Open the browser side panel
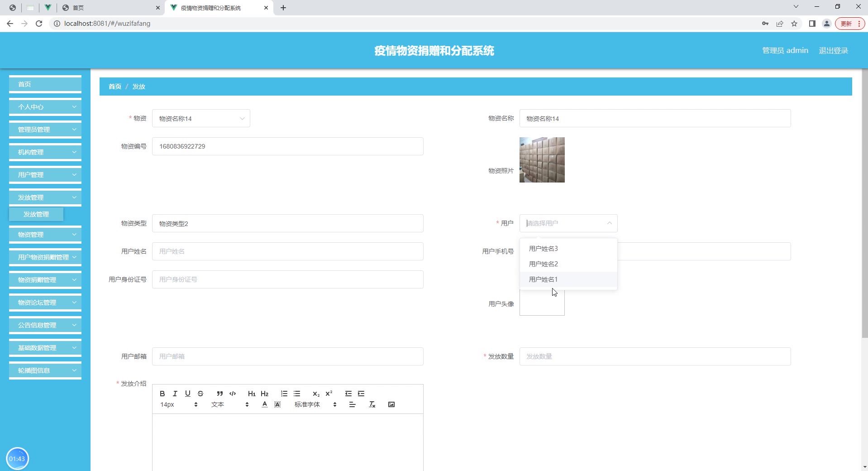The width and height of the screenshot is (868, 471). click(812, 24)
